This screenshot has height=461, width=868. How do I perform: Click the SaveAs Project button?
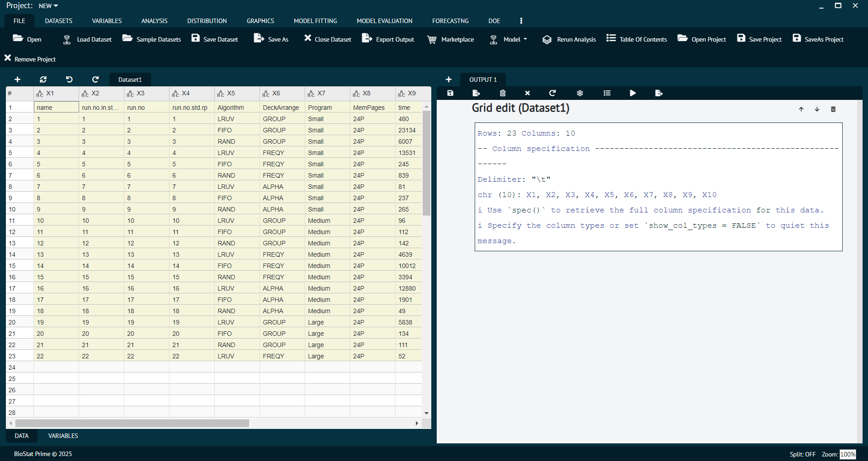click(x=817, y=39)
